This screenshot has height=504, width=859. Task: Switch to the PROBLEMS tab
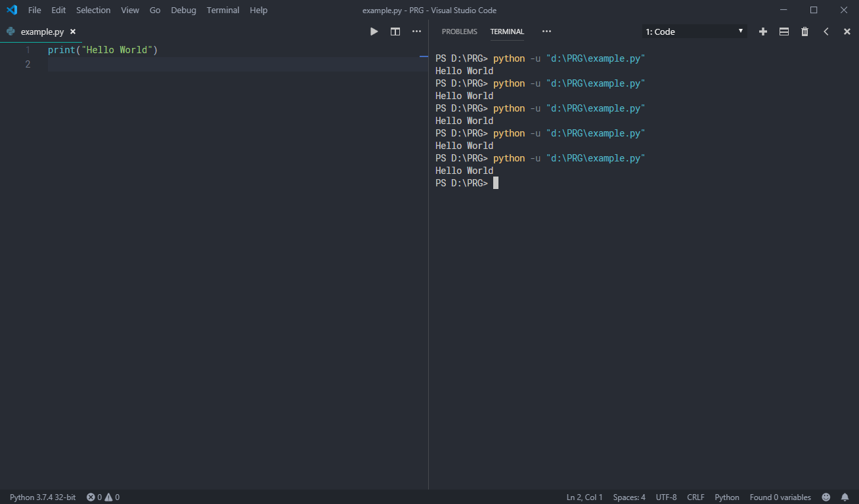click(x=459, y=31)
